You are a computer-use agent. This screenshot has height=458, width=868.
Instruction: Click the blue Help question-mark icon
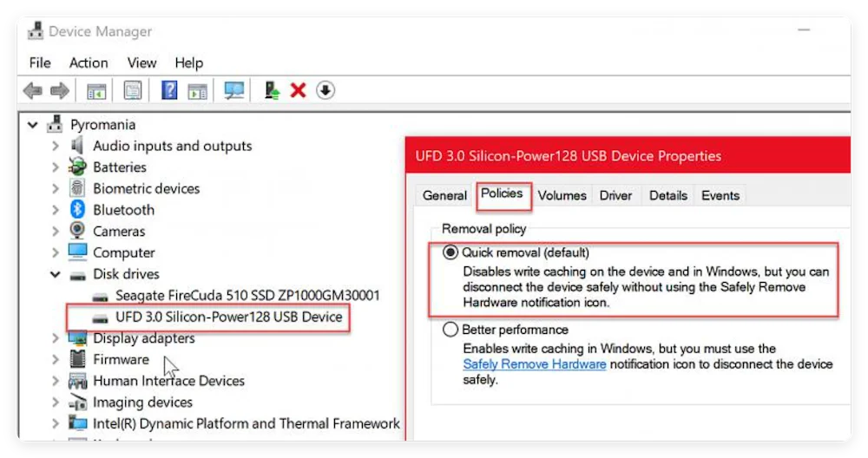(169, 89)
